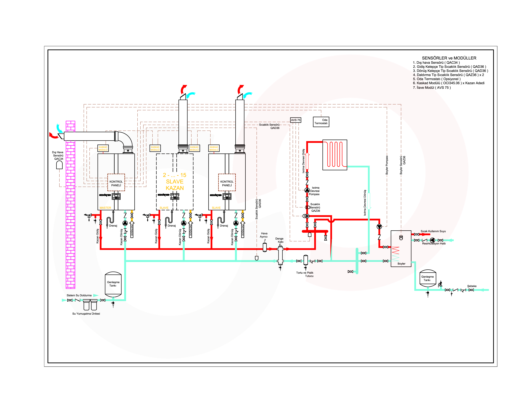Select the Boyler Pompası pump symbol
This screenshot has width=532, height=408.
[x=379, y=227]
